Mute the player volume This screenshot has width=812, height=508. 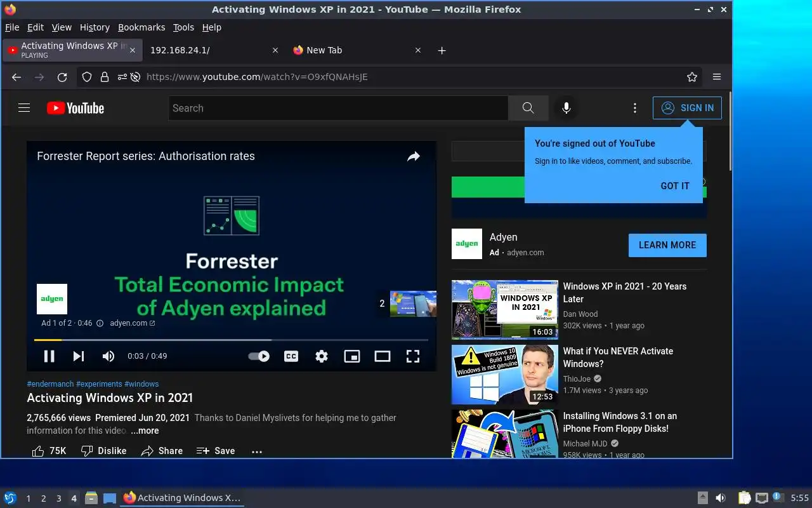tap(108, 356)
